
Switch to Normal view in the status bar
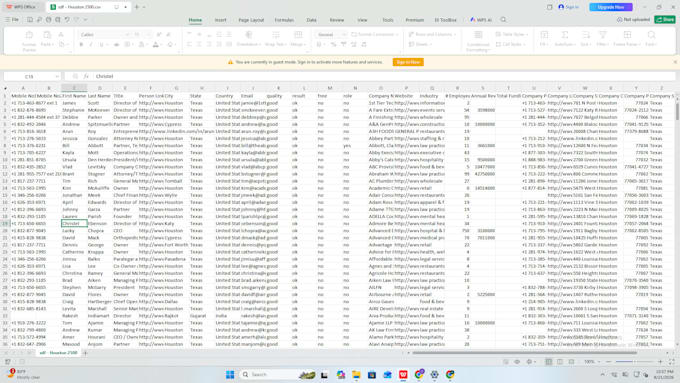pyautogui.click(x=549, y=362)
